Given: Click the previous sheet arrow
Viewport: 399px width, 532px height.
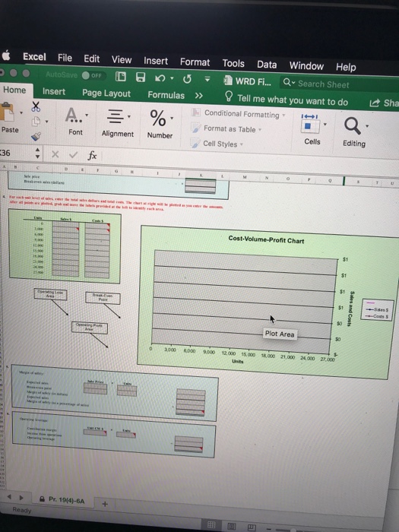Looking at the screenshot, I should (9, 497).
